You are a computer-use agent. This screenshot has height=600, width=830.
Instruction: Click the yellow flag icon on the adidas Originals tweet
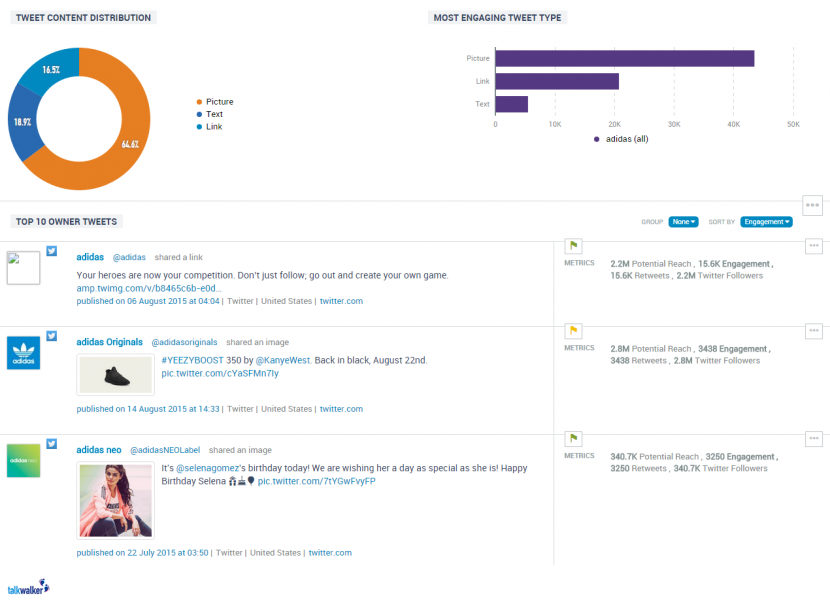click(573, 331)
